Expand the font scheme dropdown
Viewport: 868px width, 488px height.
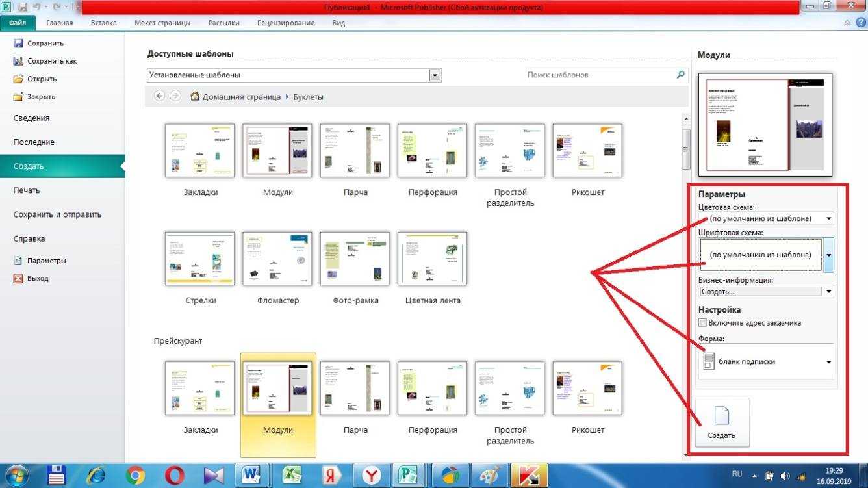coord(828,255)
